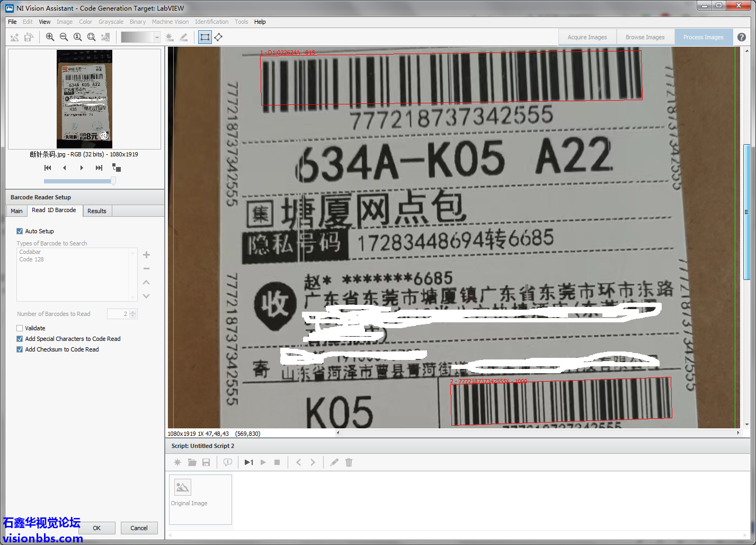Uncheck Add Checksum to Code Read
The width and height of the screenshot is (756, 545).
click(20, 349)
